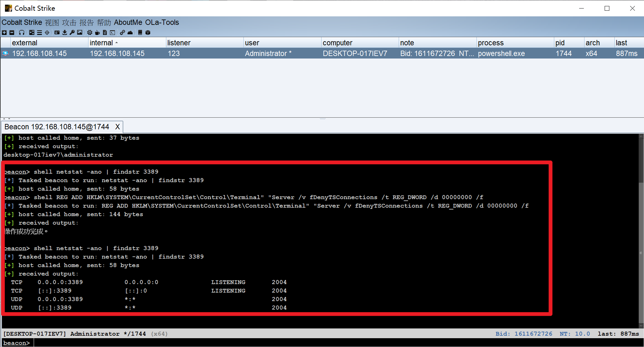The image size is (644, 347).
Task: Click the console scrollbar down arrow
Action: pyautogui.click(x=641, y=326)
